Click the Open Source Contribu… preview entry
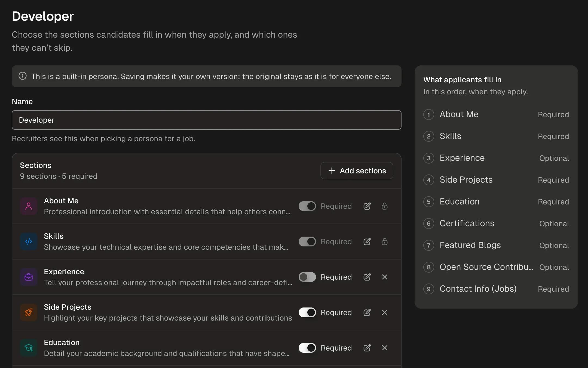Image resolution: width=588 pixels, height=368 pixels. click(496, 267)
